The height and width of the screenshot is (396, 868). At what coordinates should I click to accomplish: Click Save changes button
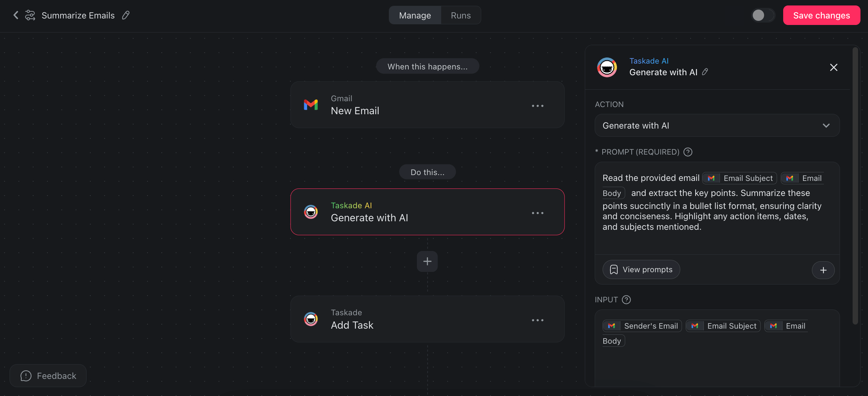point(821,15)
